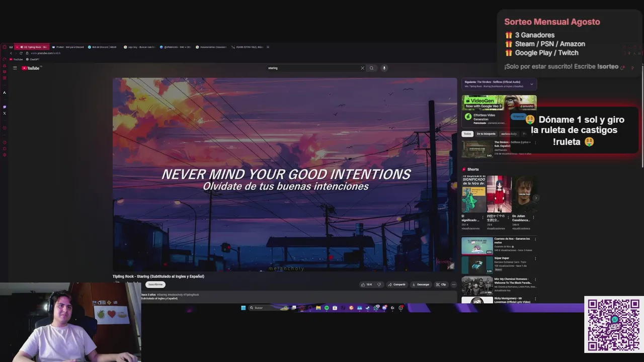Open the YouTube bookmark
Screen dimensions: 644x362
coord(16,59)
